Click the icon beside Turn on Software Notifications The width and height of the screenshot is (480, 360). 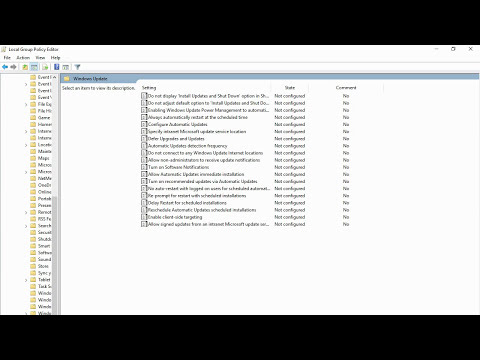point(144,167)
